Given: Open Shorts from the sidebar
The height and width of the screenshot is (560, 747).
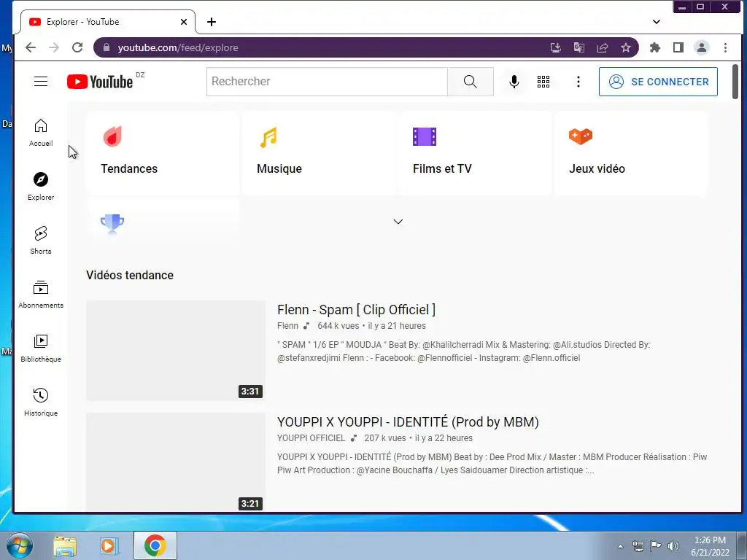Looking at the screenshot, I should click(x=41, y=241).
